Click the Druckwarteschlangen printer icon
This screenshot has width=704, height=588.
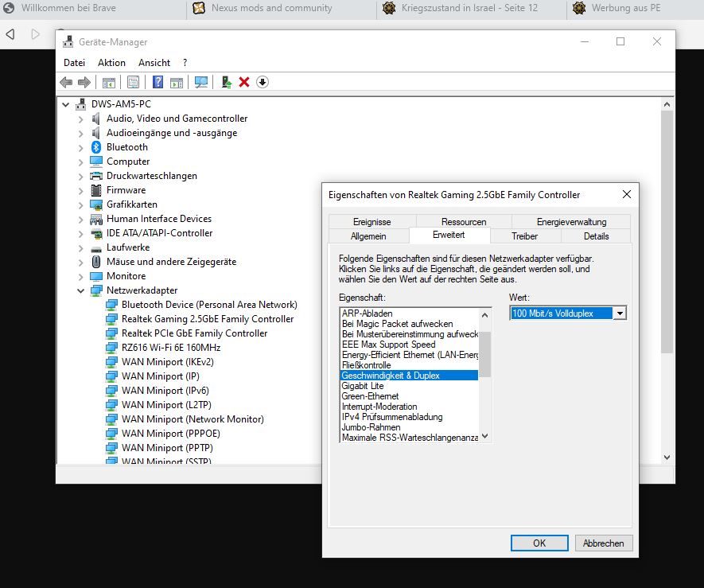[96, 176]
